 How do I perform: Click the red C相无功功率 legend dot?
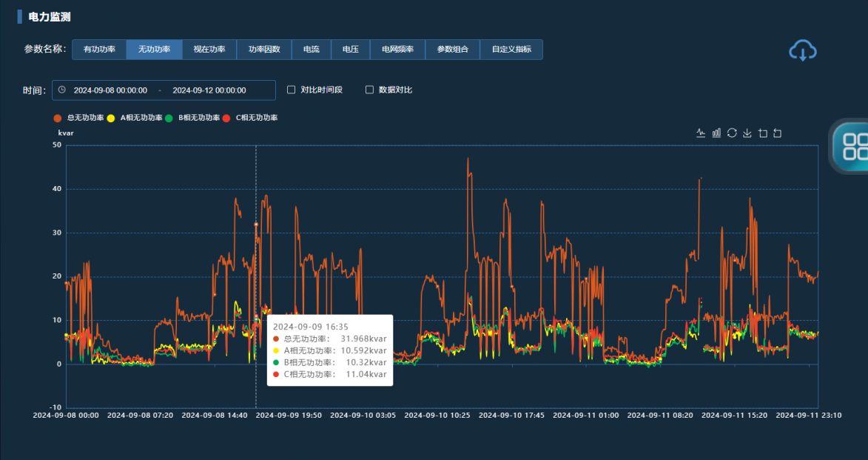click(227, 118)
